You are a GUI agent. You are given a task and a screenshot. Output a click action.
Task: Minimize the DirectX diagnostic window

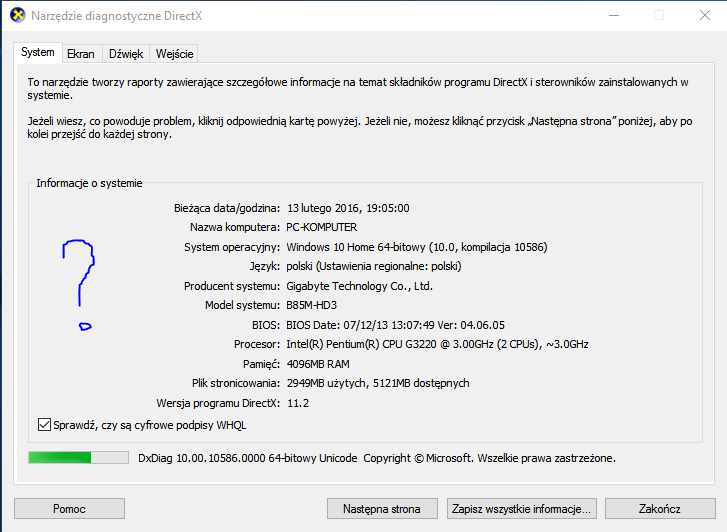pos(614,15)
